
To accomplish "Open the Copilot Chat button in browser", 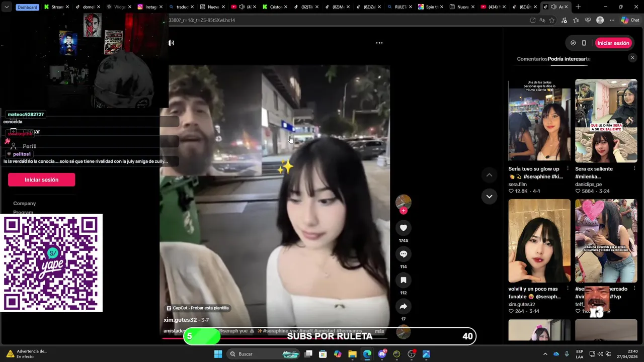I will click(630, 20).
